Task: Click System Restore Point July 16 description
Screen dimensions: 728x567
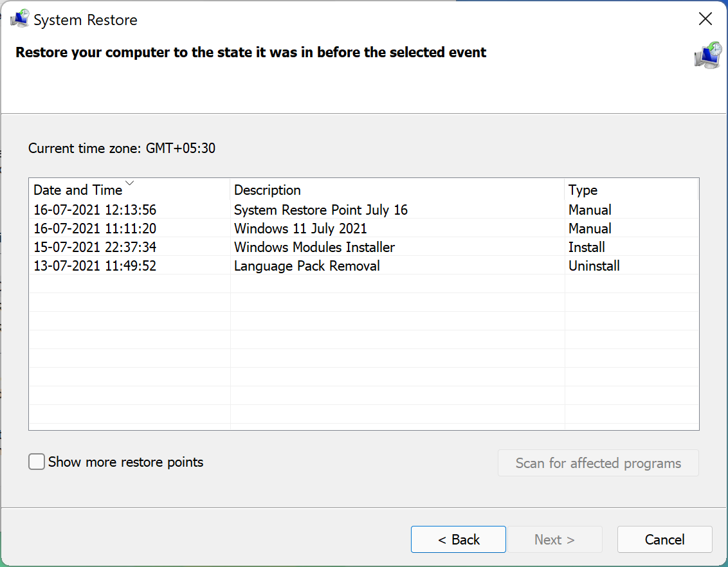Action: [x=321, y=210]
